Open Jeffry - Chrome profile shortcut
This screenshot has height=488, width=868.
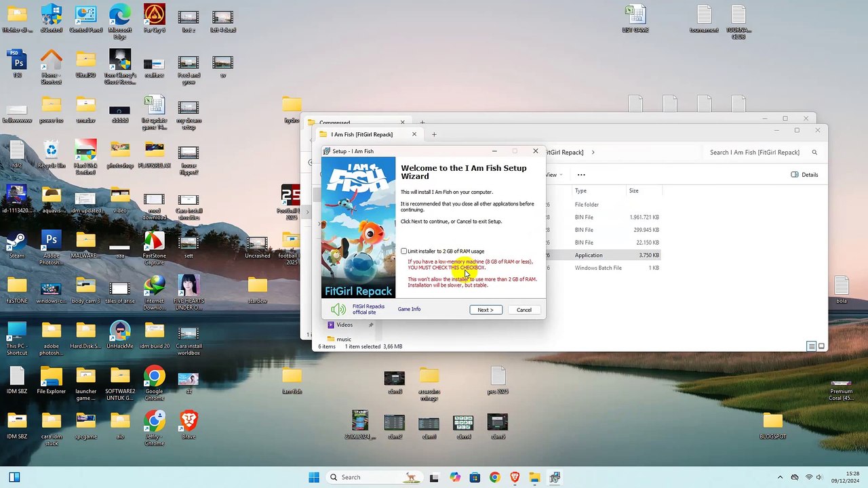click(x=154, y=428)
